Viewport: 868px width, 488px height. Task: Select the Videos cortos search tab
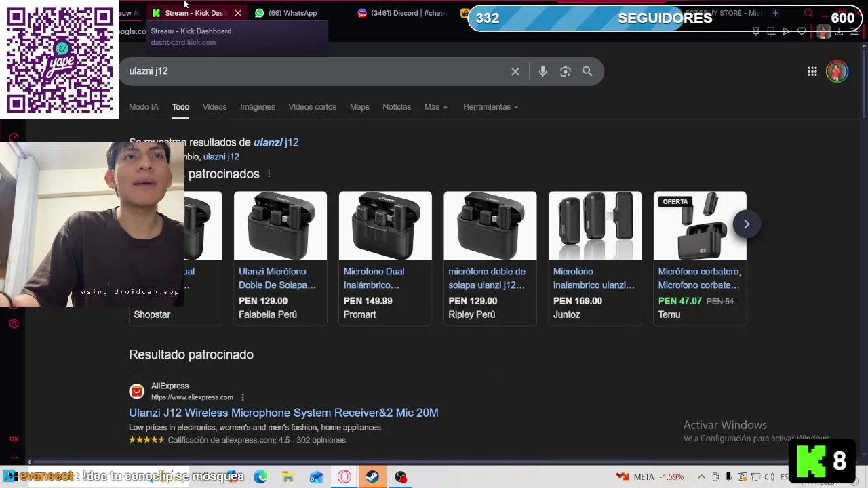coord(312,107)
